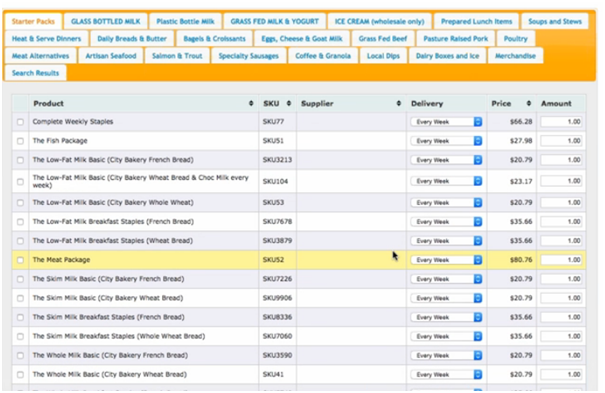Change delivery frequency for SKU104
Screen dimensions: 605x393
pos(446,181)
